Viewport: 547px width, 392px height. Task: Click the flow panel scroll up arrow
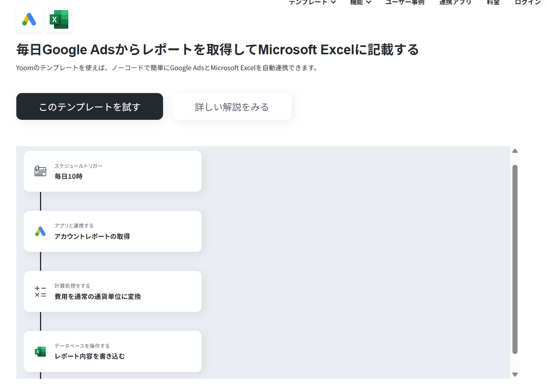pos(515,151)
